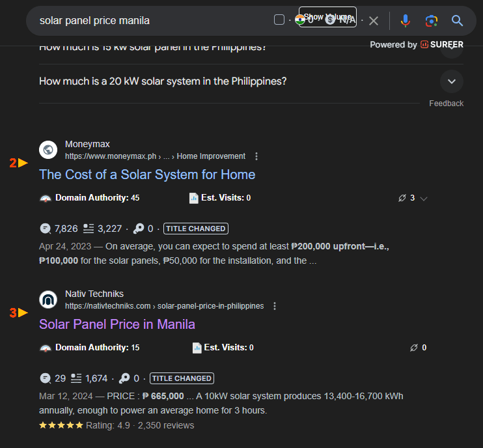This screenshot has height=448, width=483.
Task: Click Nativ Techniks "Est. Visits: 0" text
Action: click(x=229, y=348)
